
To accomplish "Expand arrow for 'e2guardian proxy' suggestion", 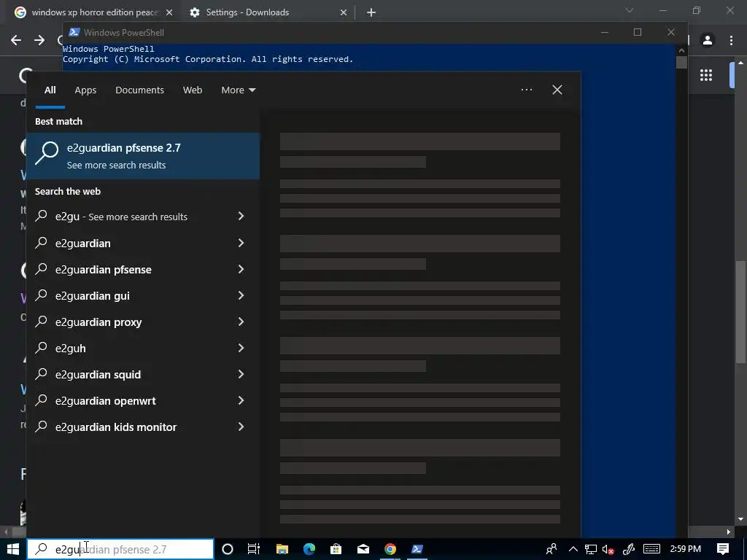I will 241,322.
